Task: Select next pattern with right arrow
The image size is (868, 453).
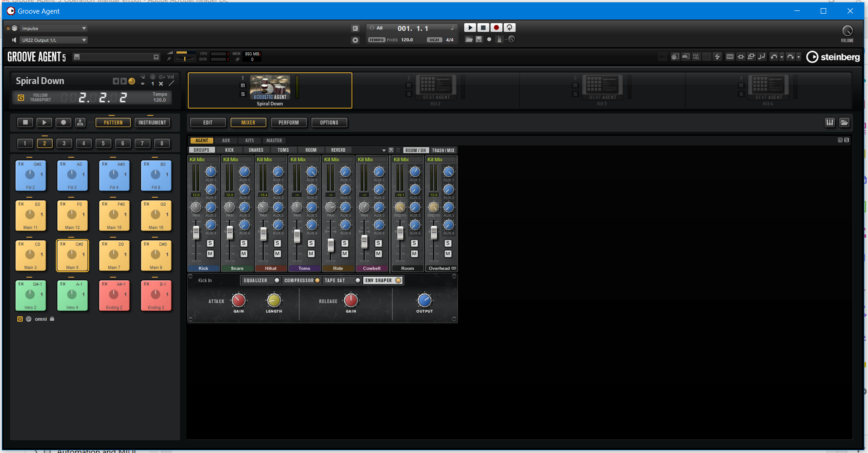Action: (x=123, y=81)
